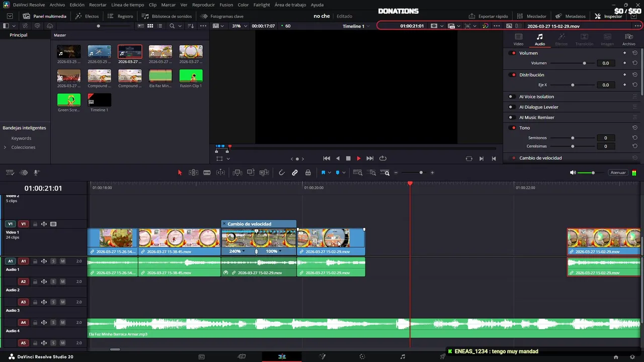
Task: Activate the trim edit mode tool
Action: click(193, 172)
